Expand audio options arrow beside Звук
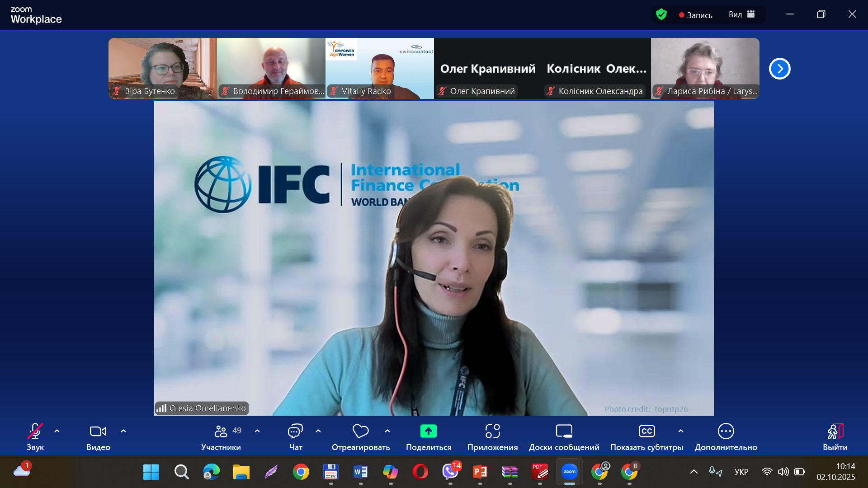The height and width of the screenshot is (488, 868). tap(57, 431)
